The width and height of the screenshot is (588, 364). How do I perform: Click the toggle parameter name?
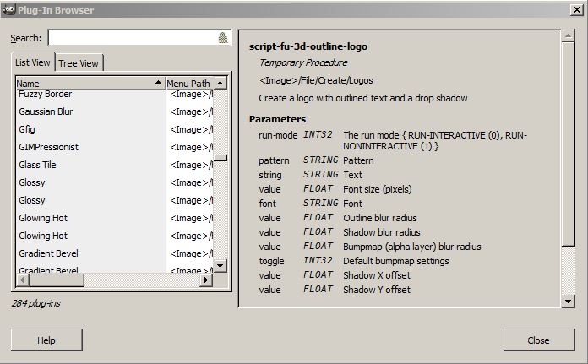click(x=271, y=261)
